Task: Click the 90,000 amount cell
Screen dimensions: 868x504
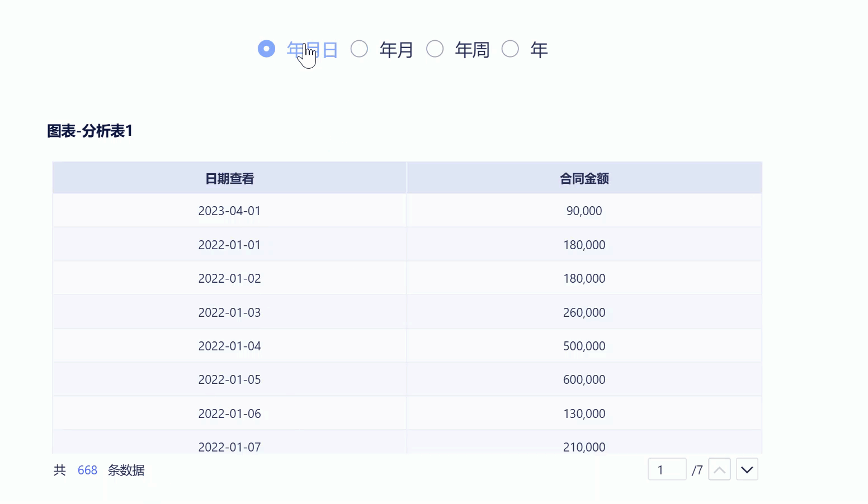Action: (x=584, y=211)
